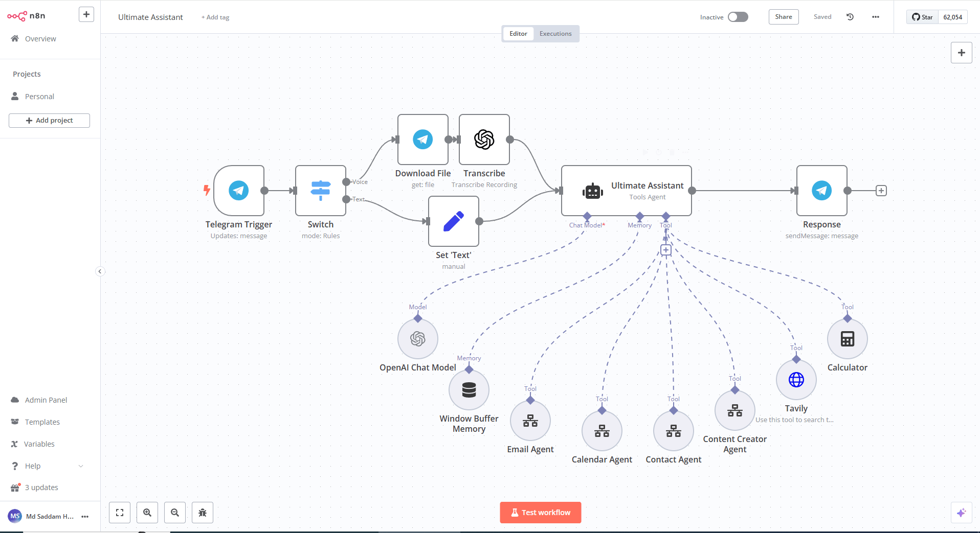The height and width of the screenshot is (533, 980).
Task: Open the Response Telegram node
Action: 822,191
